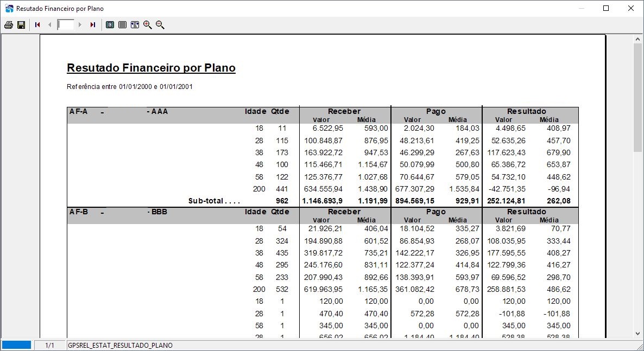644x351 pixels.
Task: Click the Receber column header in the AF-A section
Action: pyautogui.click(x=344, y=111)
